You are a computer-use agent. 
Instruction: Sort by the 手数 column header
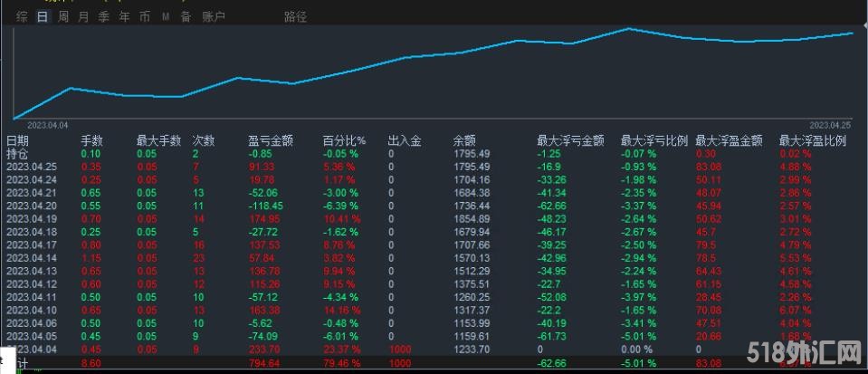click(92, 140)
